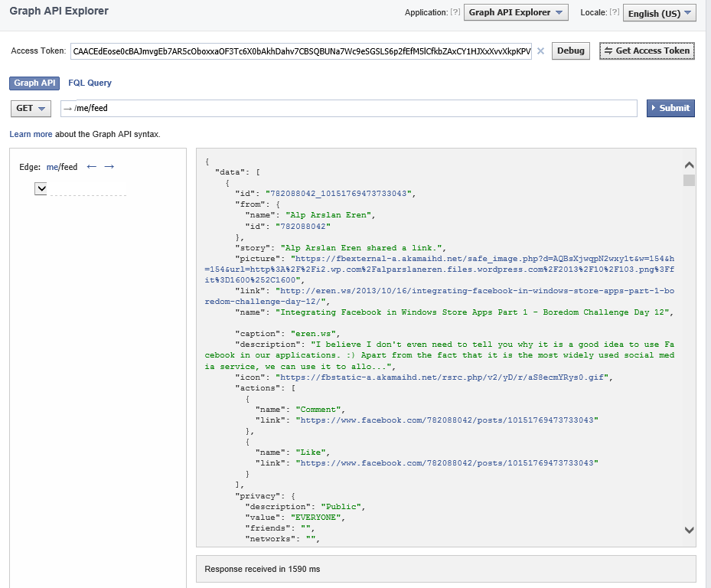
Task: Open the English (US) locale dropdown
Action: 660,13
